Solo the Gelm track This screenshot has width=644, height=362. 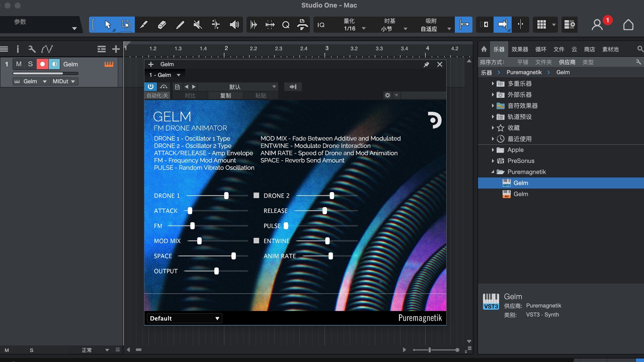(30, 64)
